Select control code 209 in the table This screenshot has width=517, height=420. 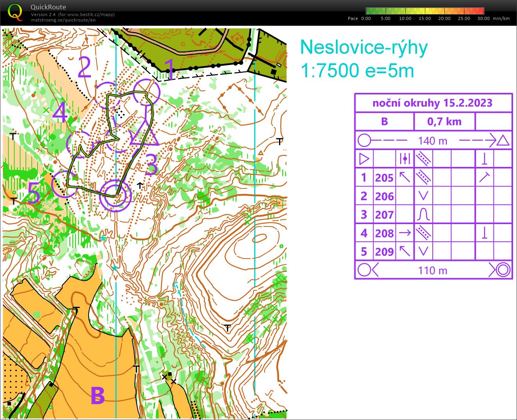(x=384, y=252)
